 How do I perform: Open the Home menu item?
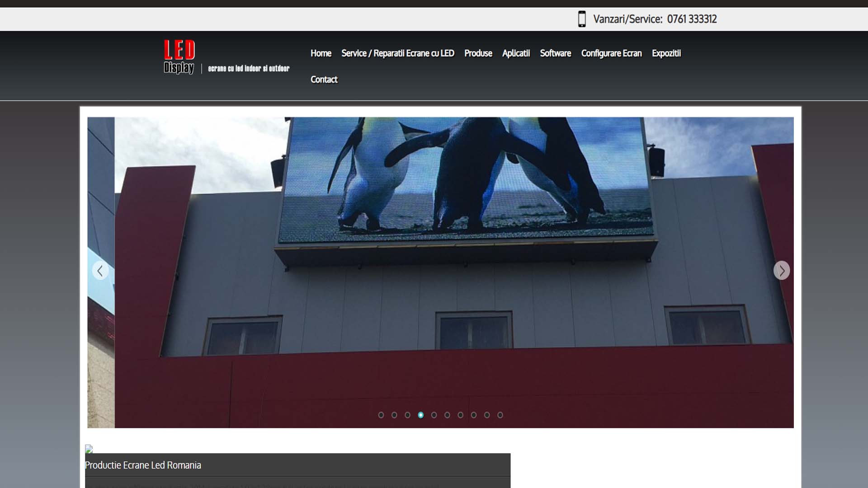point(321,53)
